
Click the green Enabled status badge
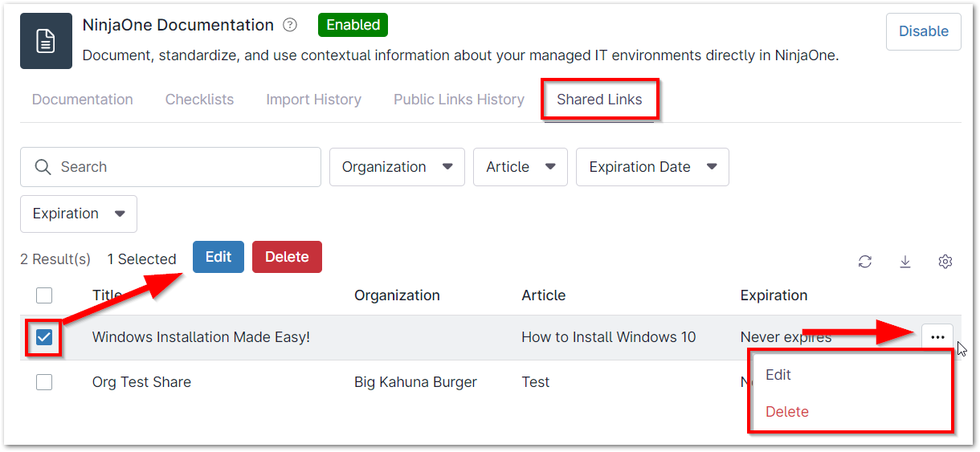(353, 25)
